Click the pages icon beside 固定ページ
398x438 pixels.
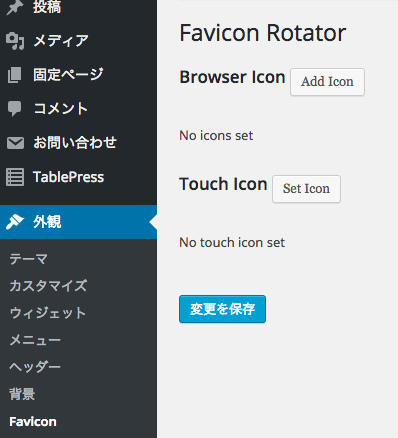point(15,75)
